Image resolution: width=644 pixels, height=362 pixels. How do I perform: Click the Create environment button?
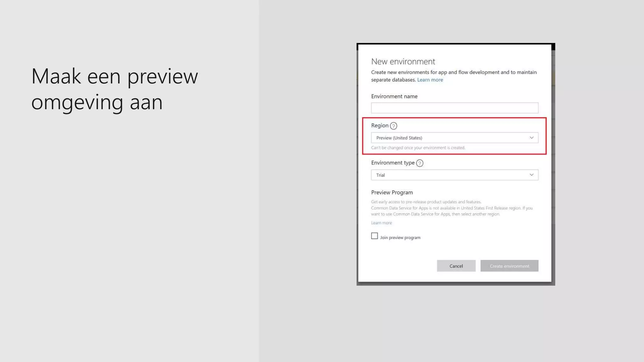509,266
